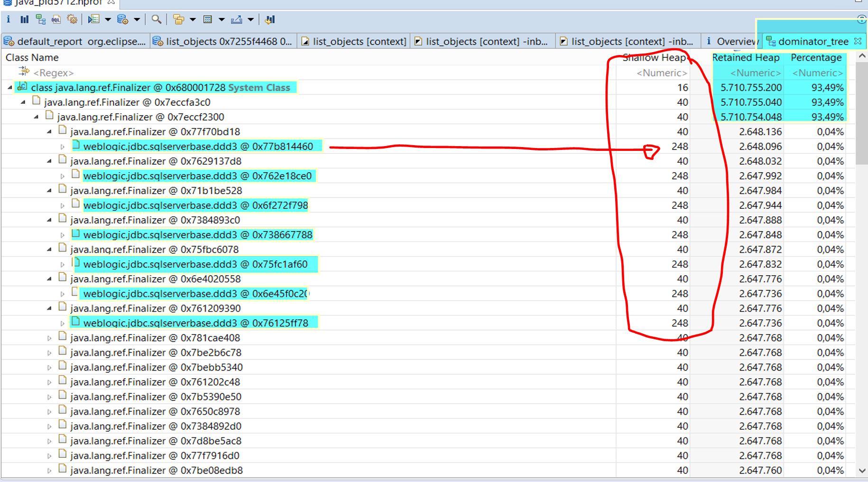Click the Class Name Regex filter field
The image size is (868, 482).
(53, 73)
